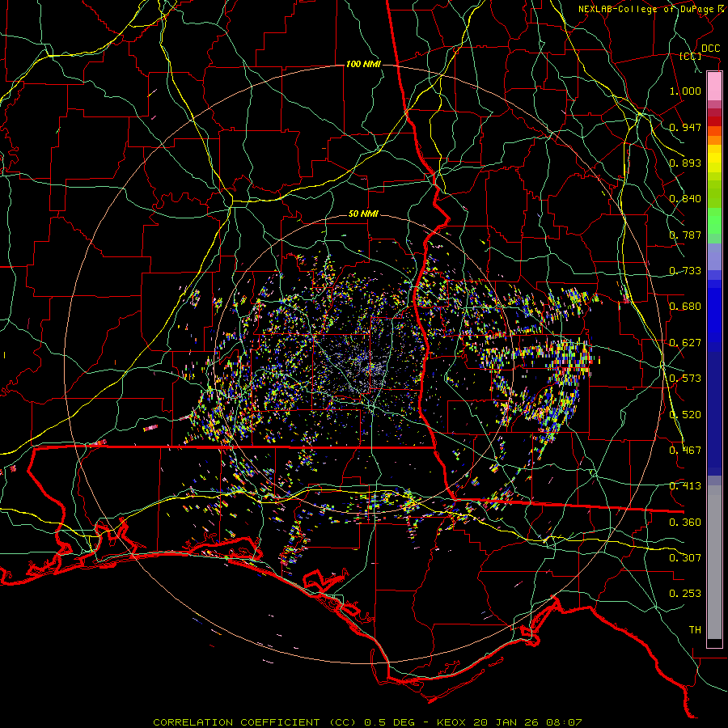Click the 0.733 scale label
The image size is (728, 728).
point(685,271)
